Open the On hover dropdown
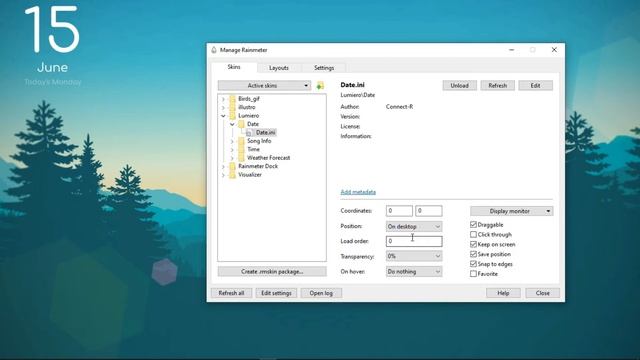Screen dimensions: 640x360 414,271
